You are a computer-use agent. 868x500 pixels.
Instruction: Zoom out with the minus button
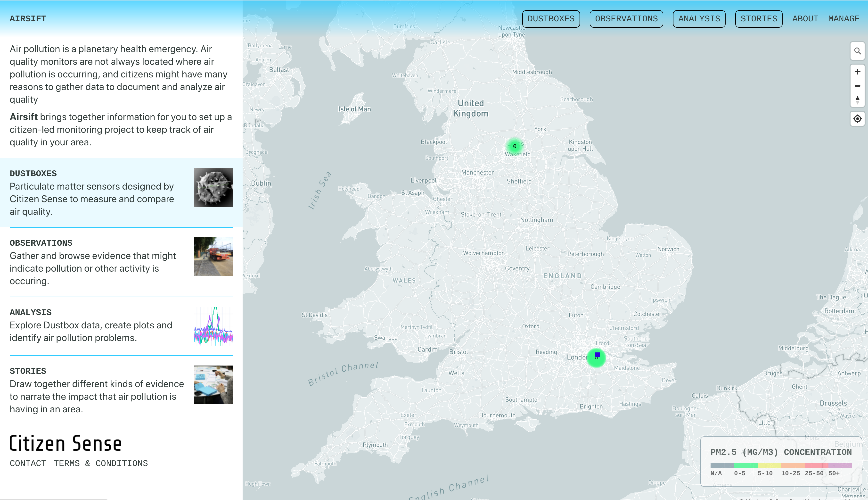click(857, 86)
